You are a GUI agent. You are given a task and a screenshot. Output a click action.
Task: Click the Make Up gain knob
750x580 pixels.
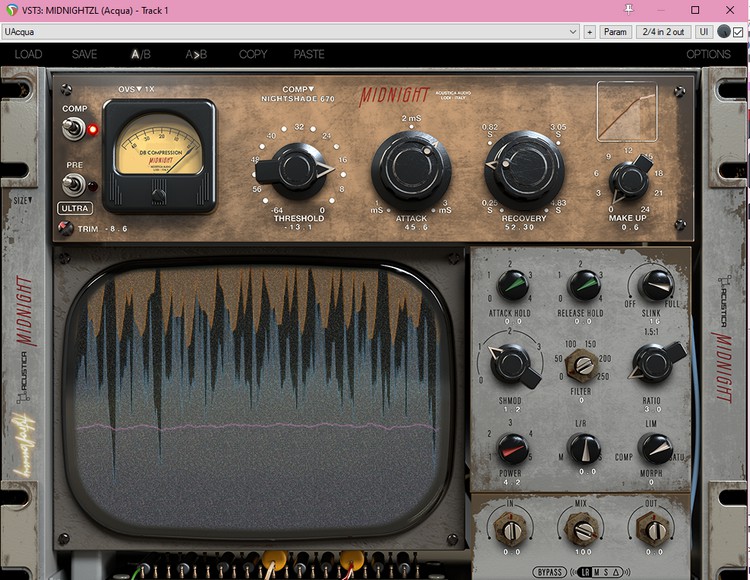point(630,179)
